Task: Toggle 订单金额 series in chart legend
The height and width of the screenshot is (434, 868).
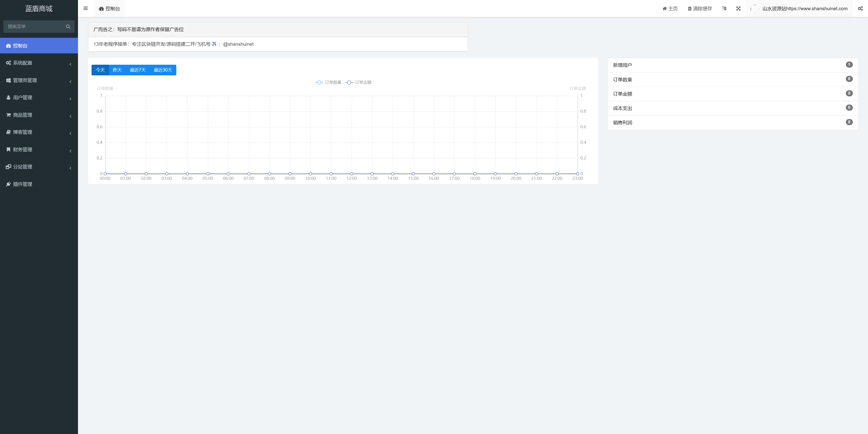Action: pyautogui.click(x=359, y=82)
